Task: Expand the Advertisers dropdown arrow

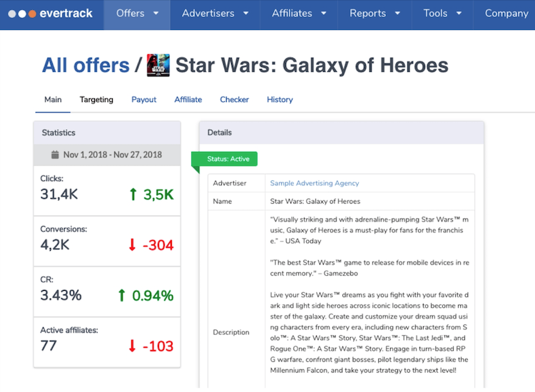Action: click(245, 14)
